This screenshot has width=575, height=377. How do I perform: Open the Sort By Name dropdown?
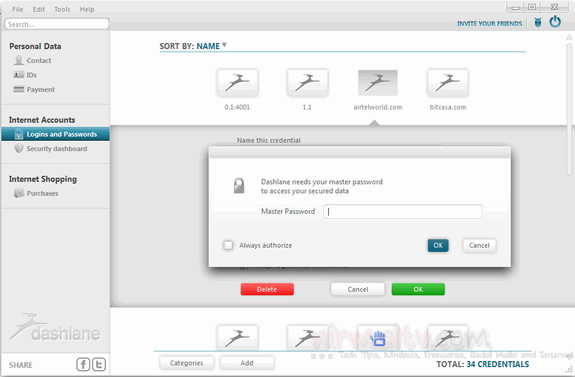pos(193,46)
